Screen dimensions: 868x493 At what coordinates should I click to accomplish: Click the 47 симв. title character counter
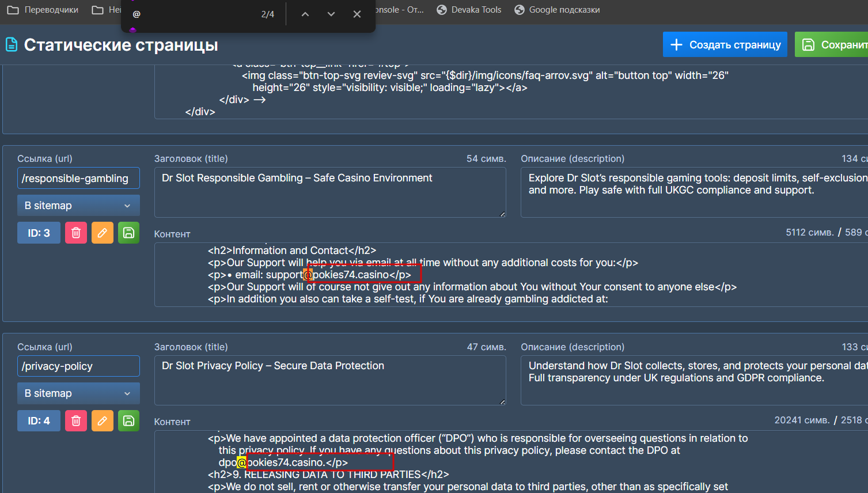coord(486,347)
